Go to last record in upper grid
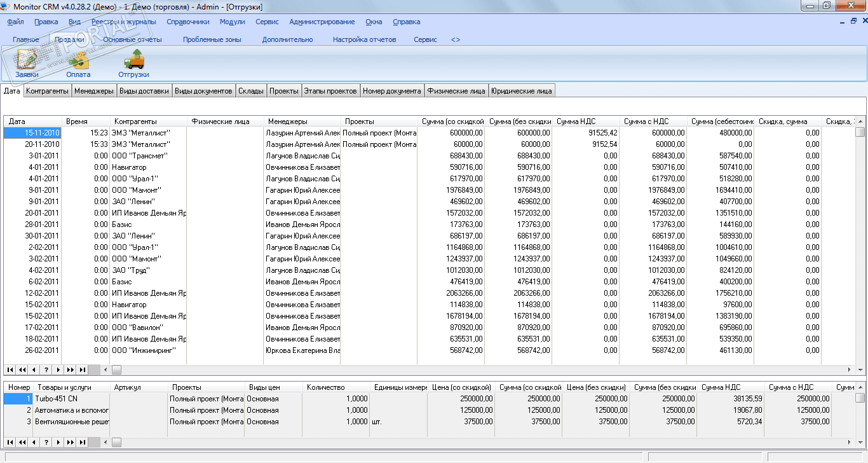This screenshot has width=868, height=463. (x=83, y=370)
